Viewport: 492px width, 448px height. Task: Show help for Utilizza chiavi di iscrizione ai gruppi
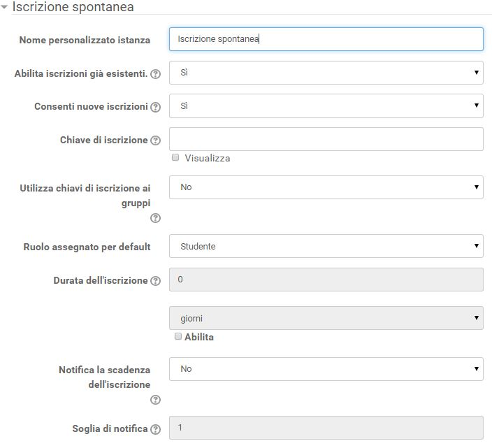(155, 218)
